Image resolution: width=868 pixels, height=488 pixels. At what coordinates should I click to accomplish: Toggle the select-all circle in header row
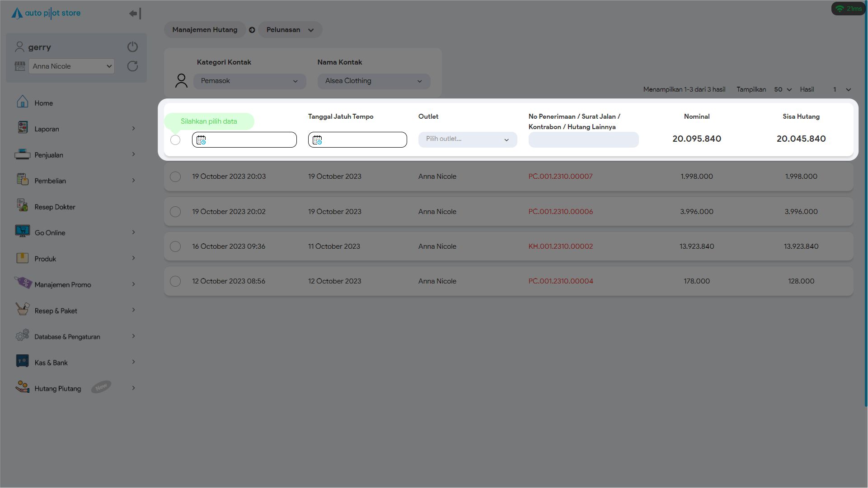pyautogui.click(x=175, y=140)
